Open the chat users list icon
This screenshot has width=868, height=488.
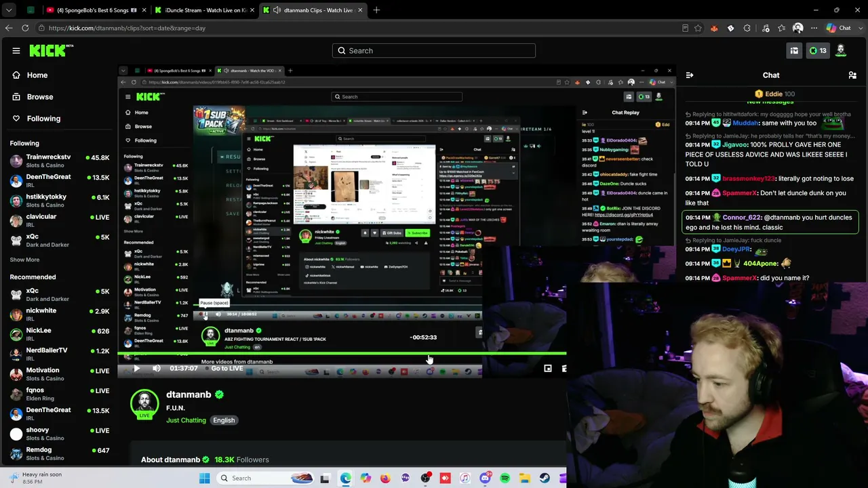pos(852,75)
